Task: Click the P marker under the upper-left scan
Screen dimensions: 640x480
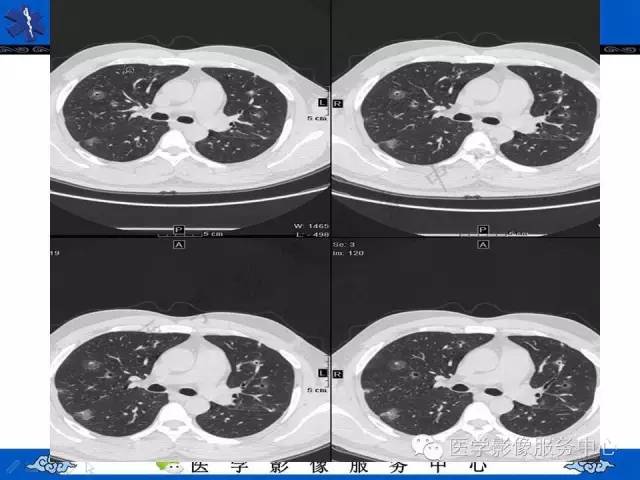Action: tap(178, 230)
